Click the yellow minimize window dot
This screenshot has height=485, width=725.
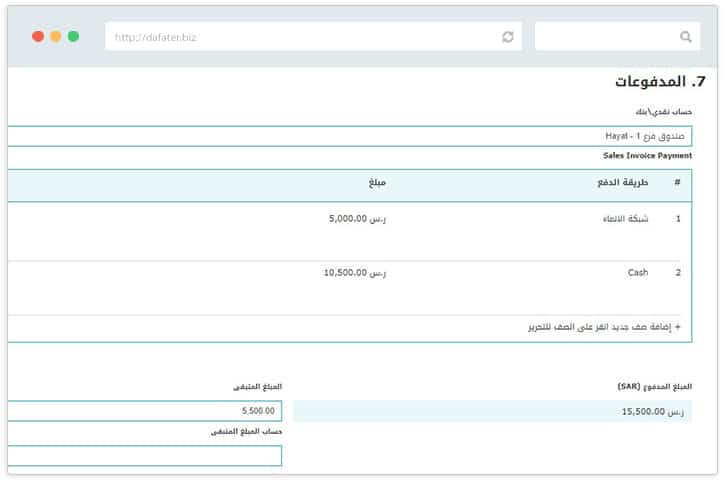pyautogui.click(x=56, y=36)
